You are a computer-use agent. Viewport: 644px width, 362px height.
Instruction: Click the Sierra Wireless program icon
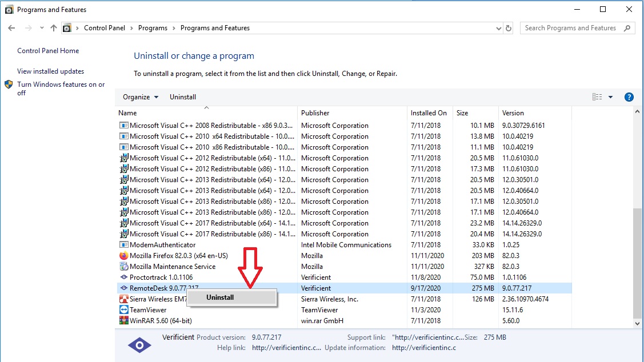click(x=123, y=299)
